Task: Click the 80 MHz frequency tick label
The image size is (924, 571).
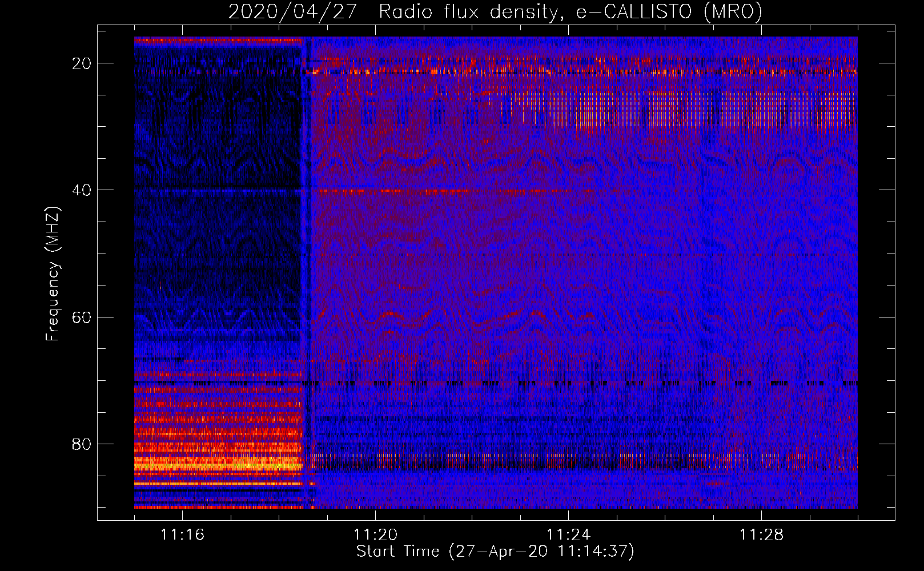Action: coord(82,444)
